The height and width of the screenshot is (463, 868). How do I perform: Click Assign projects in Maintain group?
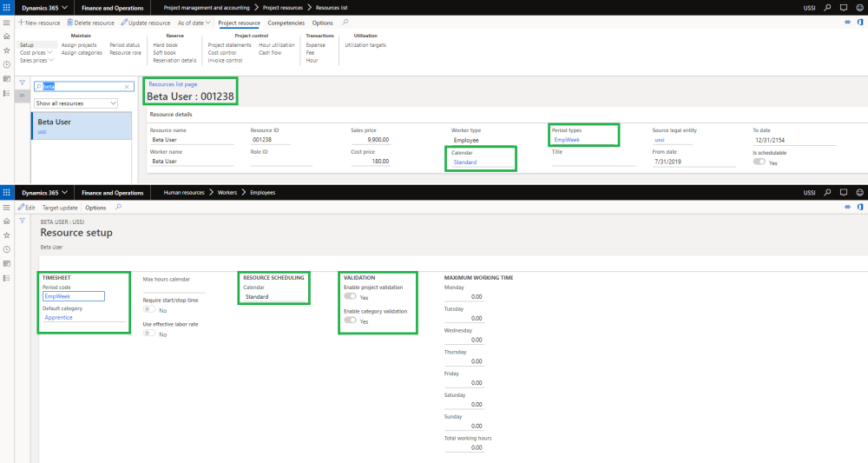point(79,45)
